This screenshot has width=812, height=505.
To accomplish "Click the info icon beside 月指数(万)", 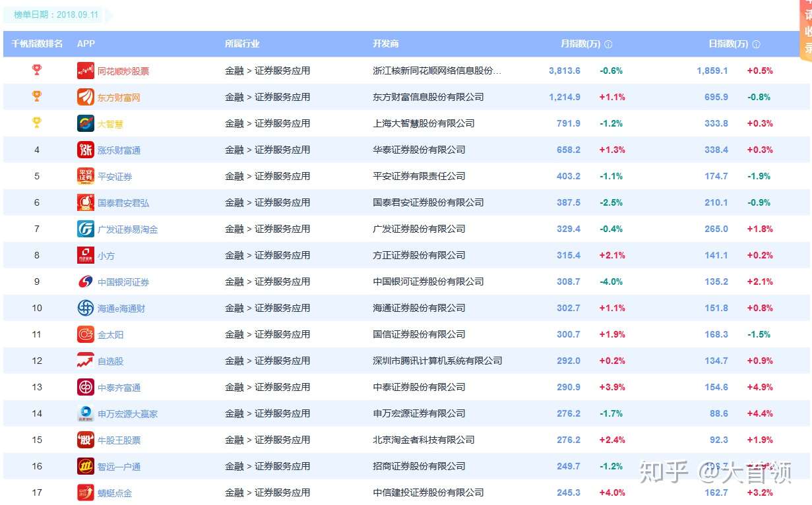I will tap(608, 44).
